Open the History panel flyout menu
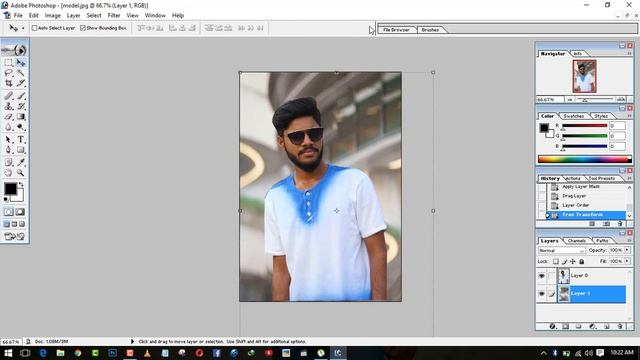Viewport: 640px width, 360px height. 629,178
